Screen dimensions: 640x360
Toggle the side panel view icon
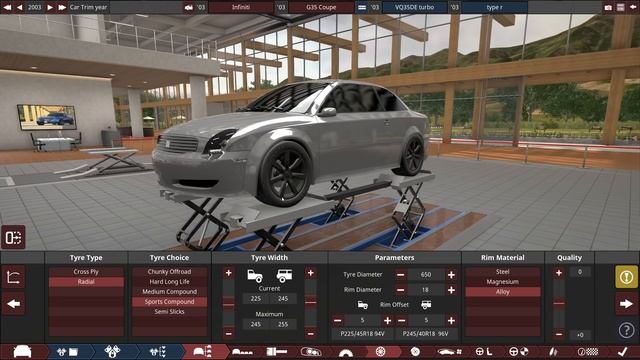point(13,237)
